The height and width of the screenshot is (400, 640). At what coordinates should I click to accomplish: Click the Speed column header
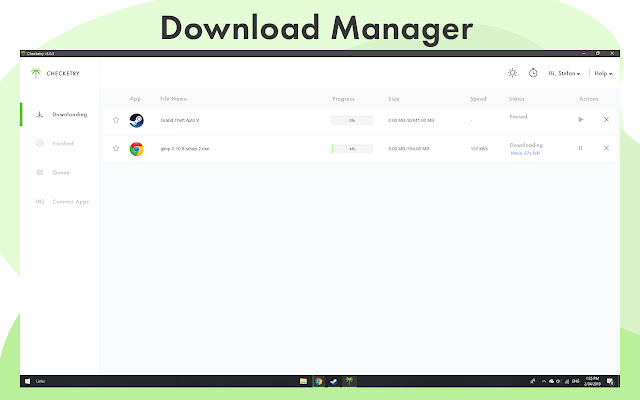[x=478, y=99]
